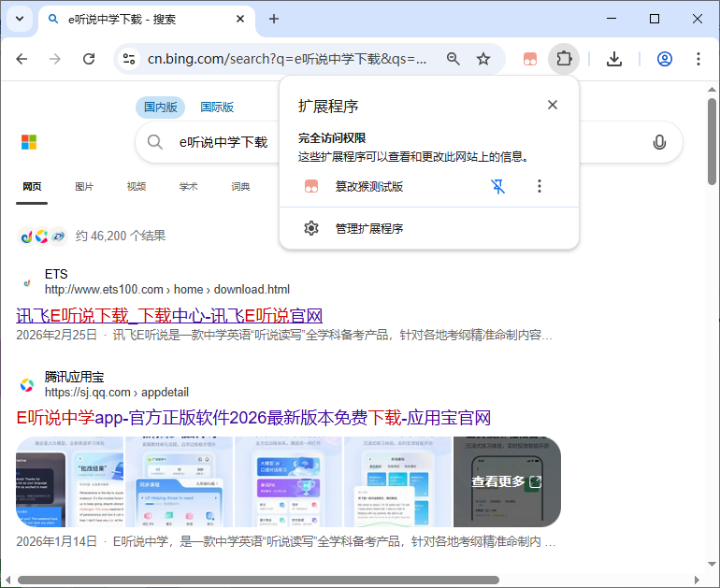
Task: Go back to previous page
Action: click(x=22, y=59)
